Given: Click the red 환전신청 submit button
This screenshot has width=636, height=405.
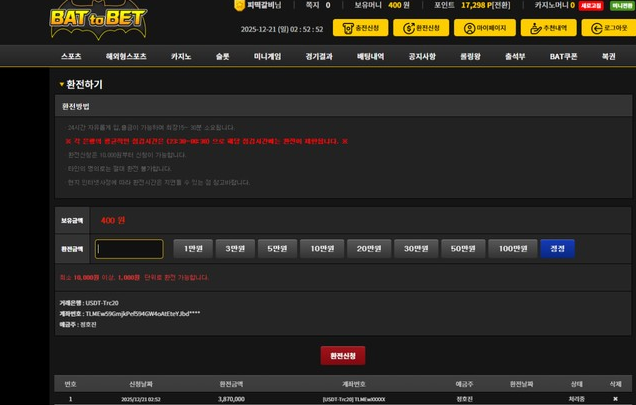Looking at the screenshot, I should [x=342, y=355].
